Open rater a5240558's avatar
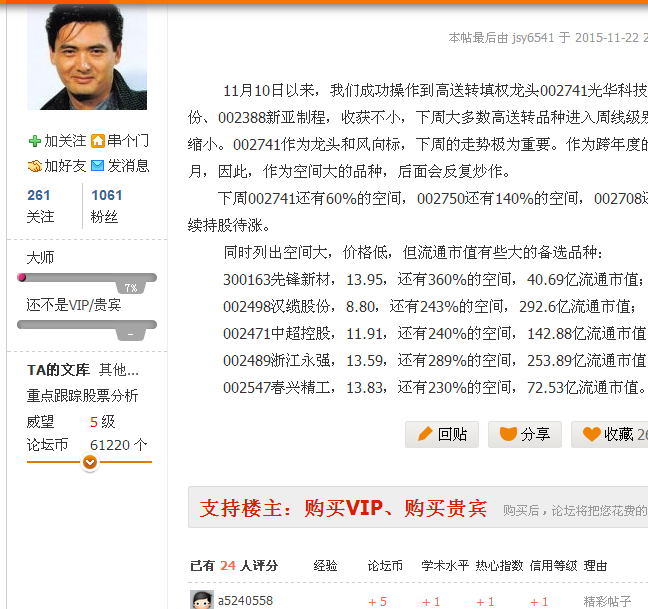The height and width of the screenshot is (609, 648). tap(202, 600)
